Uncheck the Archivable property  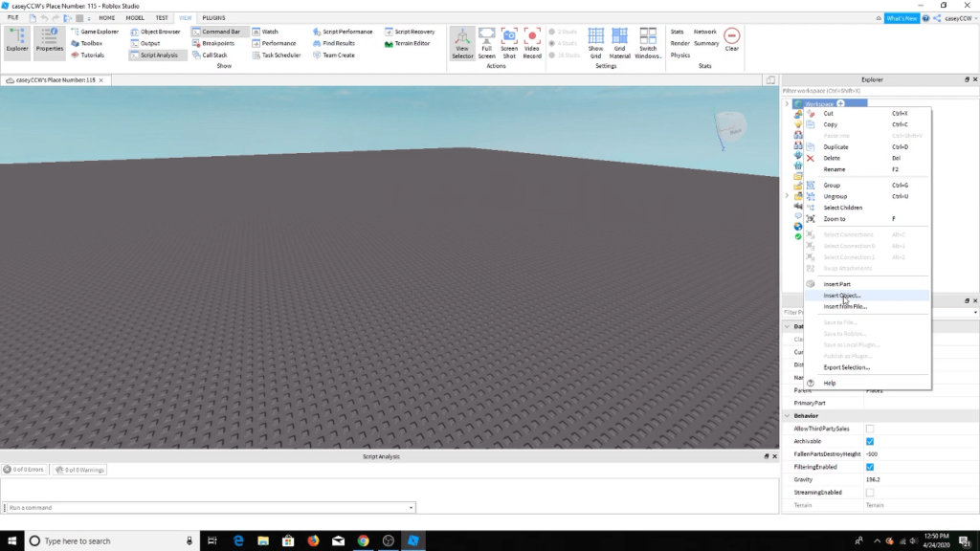click(x=870, y=441)
